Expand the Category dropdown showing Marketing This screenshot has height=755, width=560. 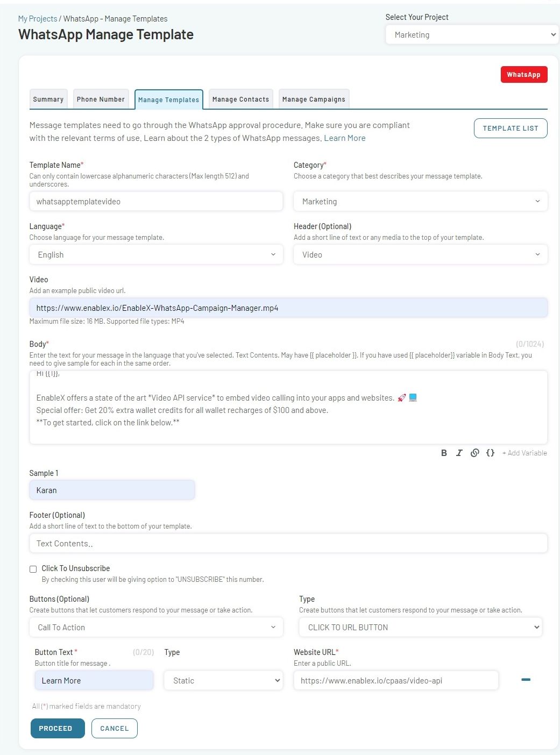(x=420, y=202)
